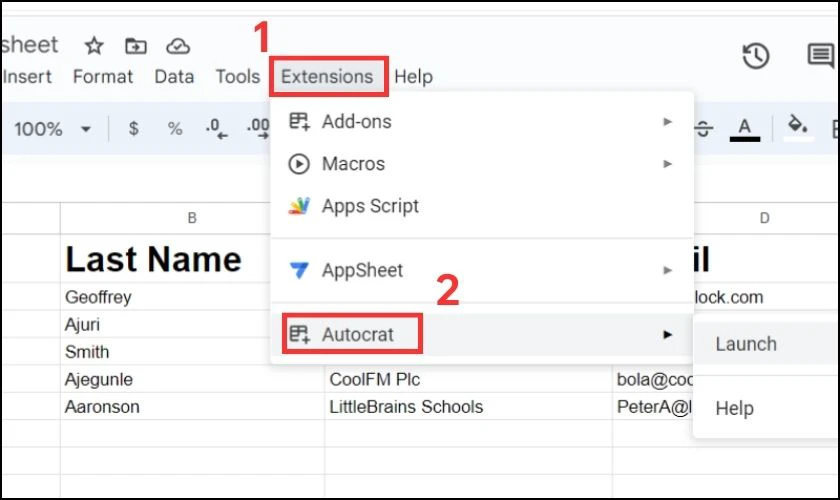Image resolution: width=840 pixels, height=500 pixels.
Task: Expand the AppSheet submenu arrow
Action: point(668,270)
